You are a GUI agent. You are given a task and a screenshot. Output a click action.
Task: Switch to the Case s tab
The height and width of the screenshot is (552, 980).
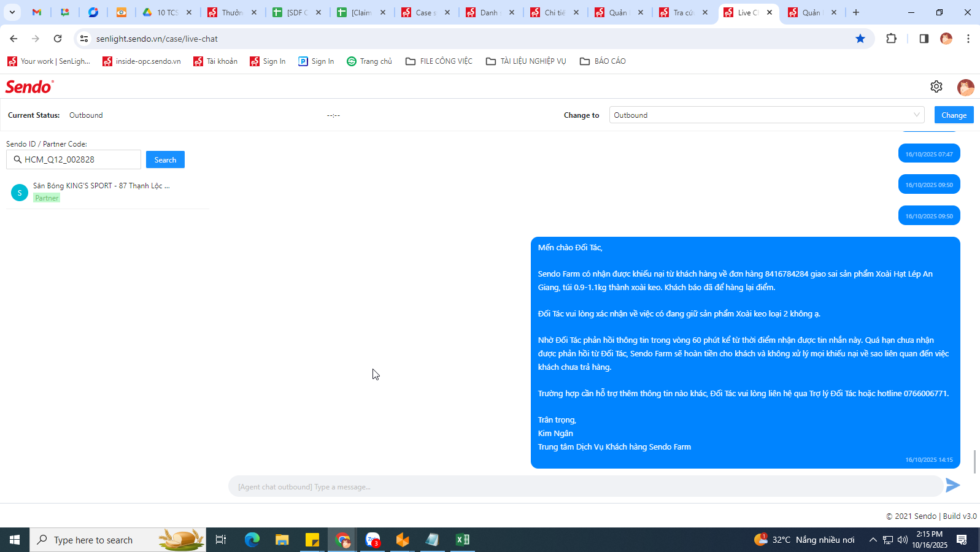[x=426, y=12]
